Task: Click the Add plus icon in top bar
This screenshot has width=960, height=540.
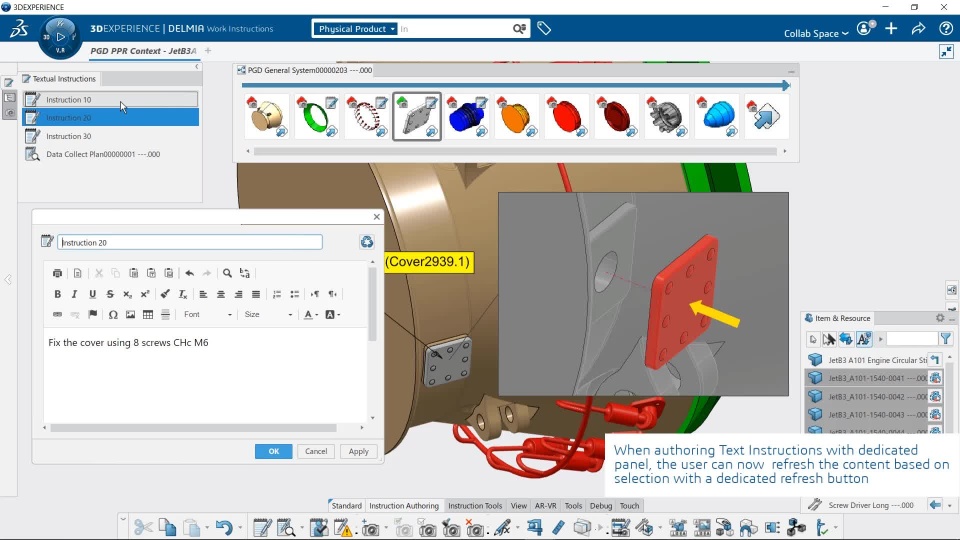Action: click(x=891, y=28)
